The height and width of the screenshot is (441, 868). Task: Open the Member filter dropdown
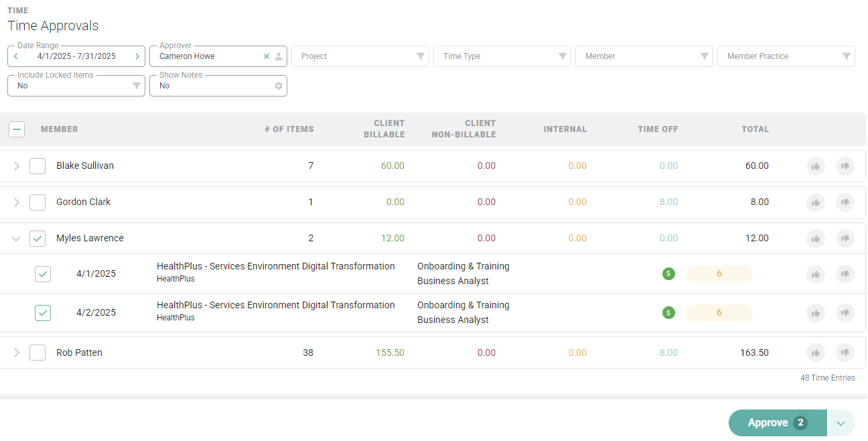coord(644,56)
